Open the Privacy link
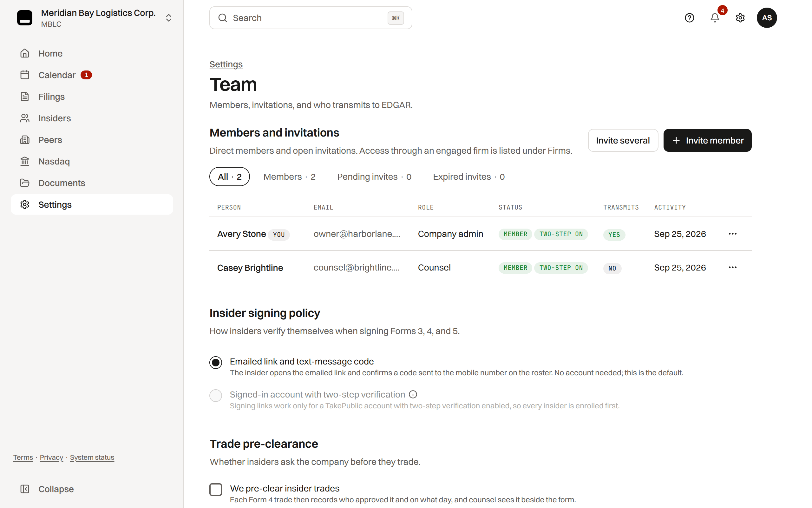The image size is (812, 508). point(51,457)
